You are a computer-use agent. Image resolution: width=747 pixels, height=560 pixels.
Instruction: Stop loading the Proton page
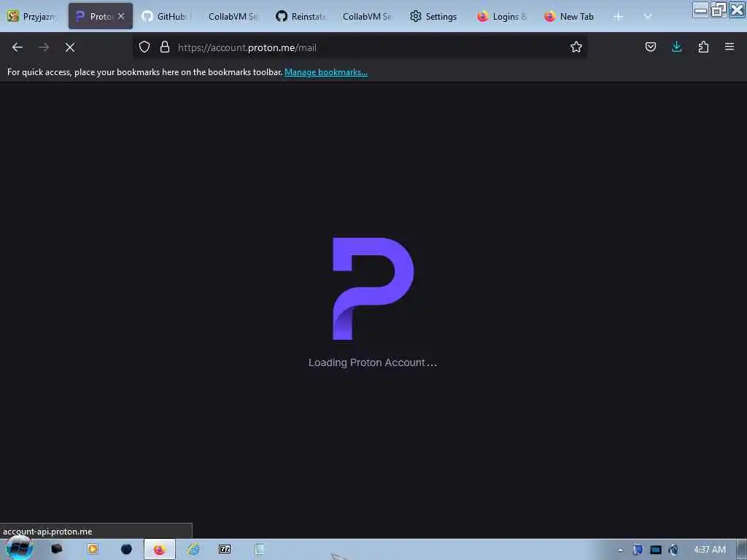click(69, 47)
